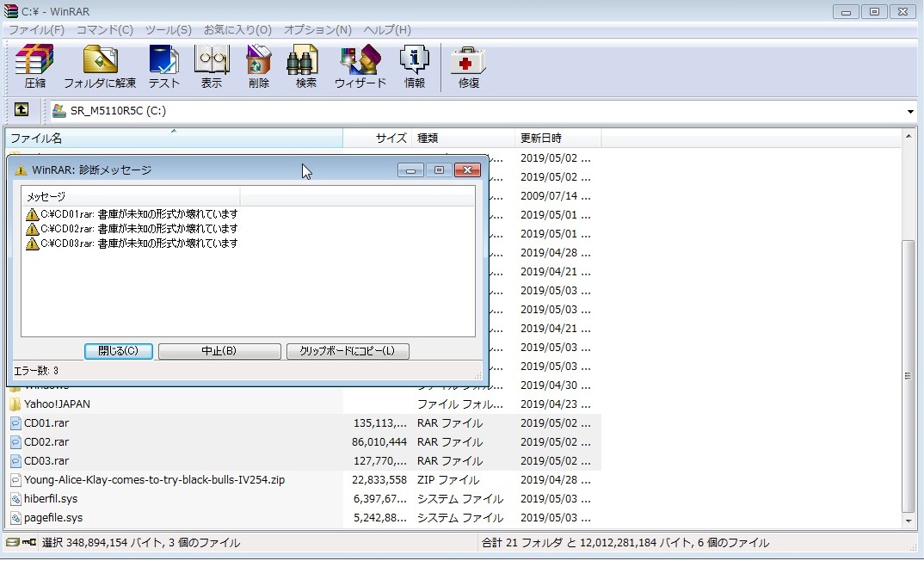Click warning icon of CD02.rar error message
The height and width of the screenshot is (561, 924).
point(32,229)
